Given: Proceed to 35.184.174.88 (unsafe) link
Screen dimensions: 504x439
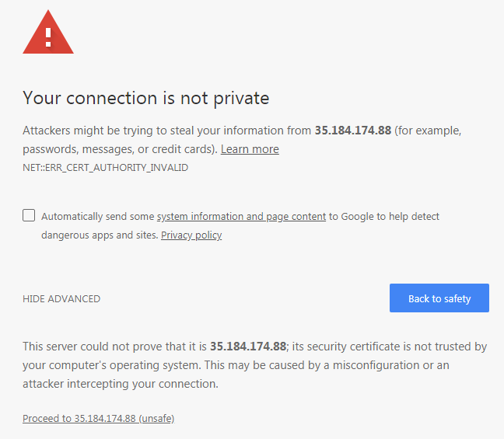Looking at the screenshot, I should [98, 419].
